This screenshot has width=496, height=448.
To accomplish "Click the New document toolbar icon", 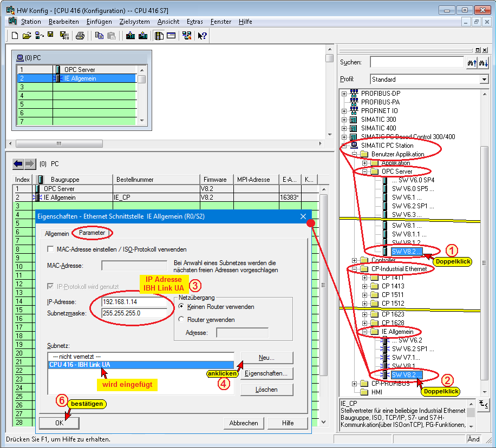I will pyautogui.click(x=15, y=35).
